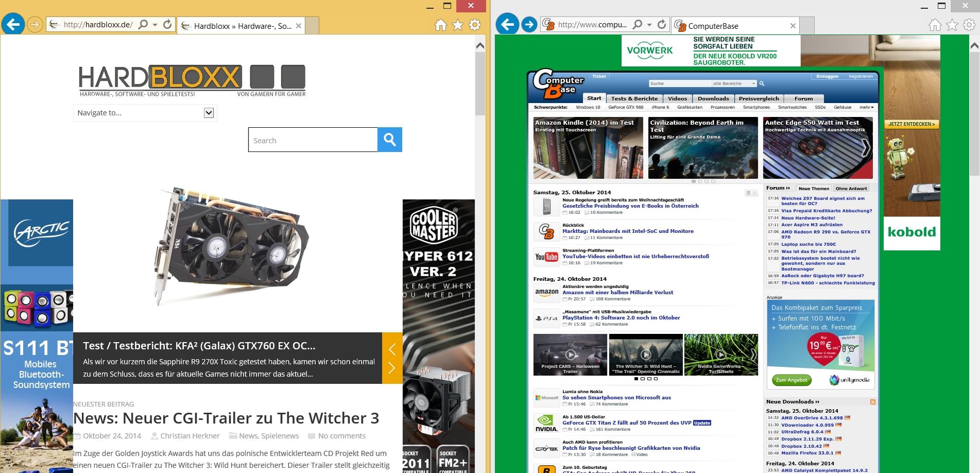Play 'Project CARS – Halloween Trailer' video
Image resolution: width=980 pixels, height=473 pixels.
coord(570,354)
